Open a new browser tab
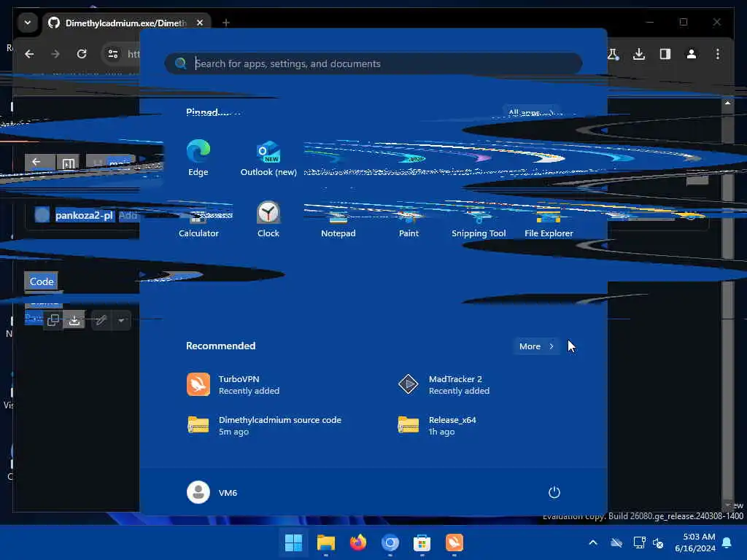This screenshot has width=747, height=560. coord(226,23)
